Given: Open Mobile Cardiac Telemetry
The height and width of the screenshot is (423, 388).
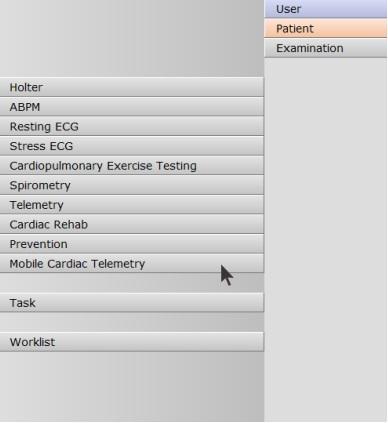Looking at the screenshot, I should [132, 264].
